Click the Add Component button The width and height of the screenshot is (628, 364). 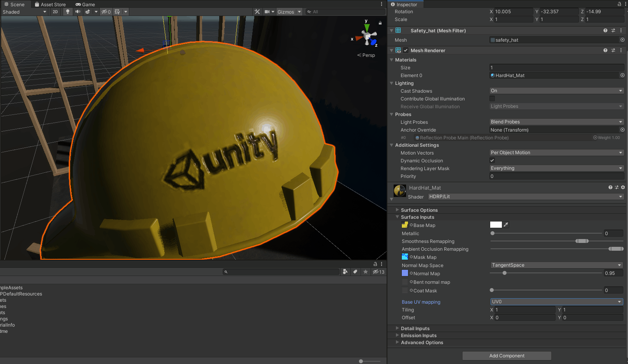507,356
